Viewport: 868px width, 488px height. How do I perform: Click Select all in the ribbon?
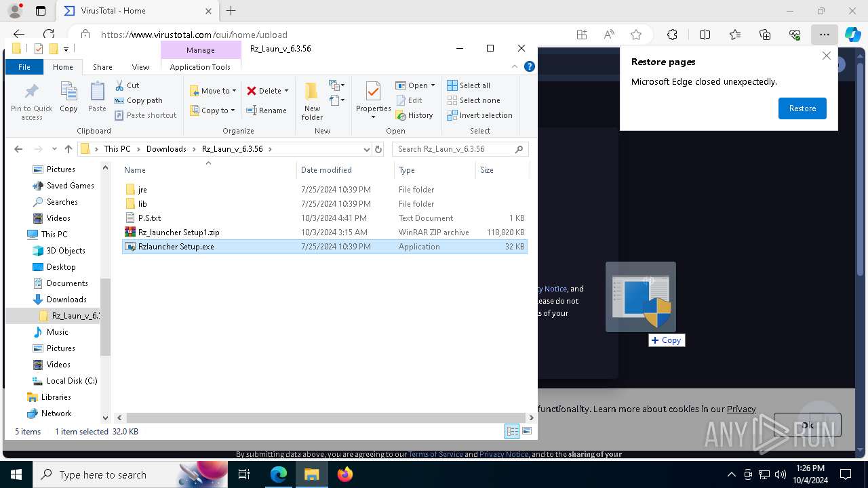pos(469,85)
